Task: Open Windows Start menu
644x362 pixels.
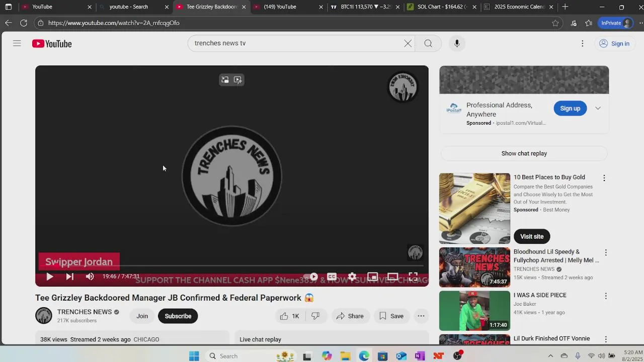Action: coord(194,356)
